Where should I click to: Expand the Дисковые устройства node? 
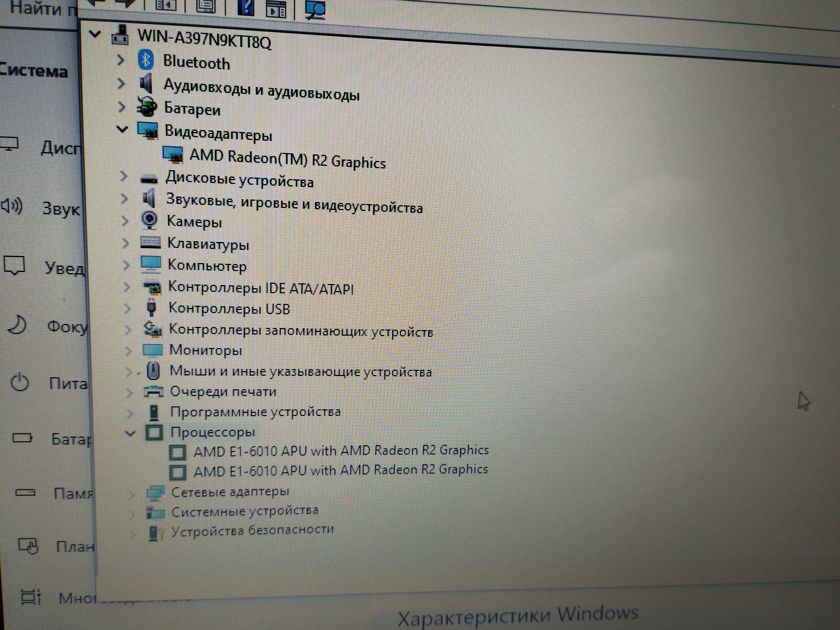tap(124, 176)
